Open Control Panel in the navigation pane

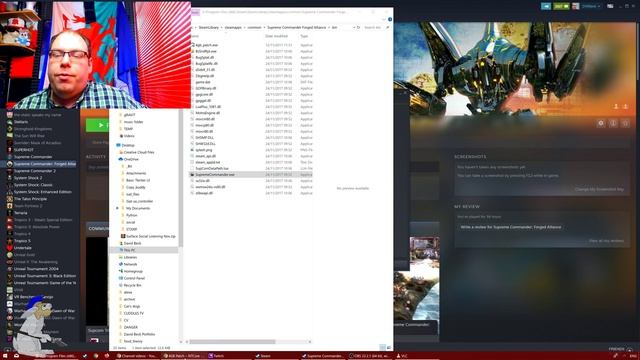pyautogui.click(x=134, y=278)
